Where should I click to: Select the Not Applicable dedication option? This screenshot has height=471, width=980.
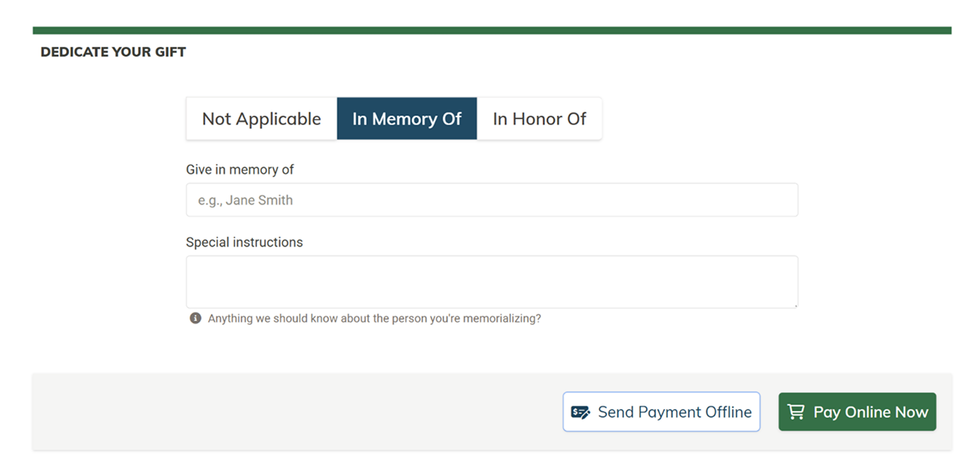[x=261, y=118]
